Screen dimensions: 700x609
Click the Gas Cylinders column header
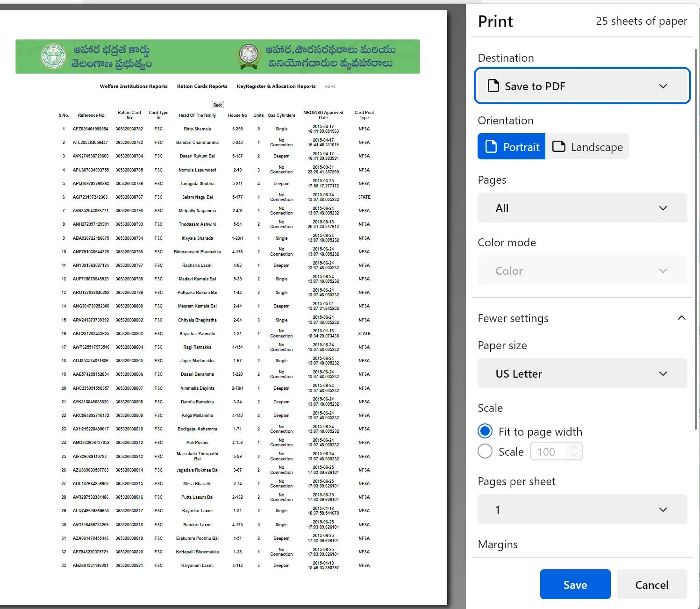pos(281,115)
